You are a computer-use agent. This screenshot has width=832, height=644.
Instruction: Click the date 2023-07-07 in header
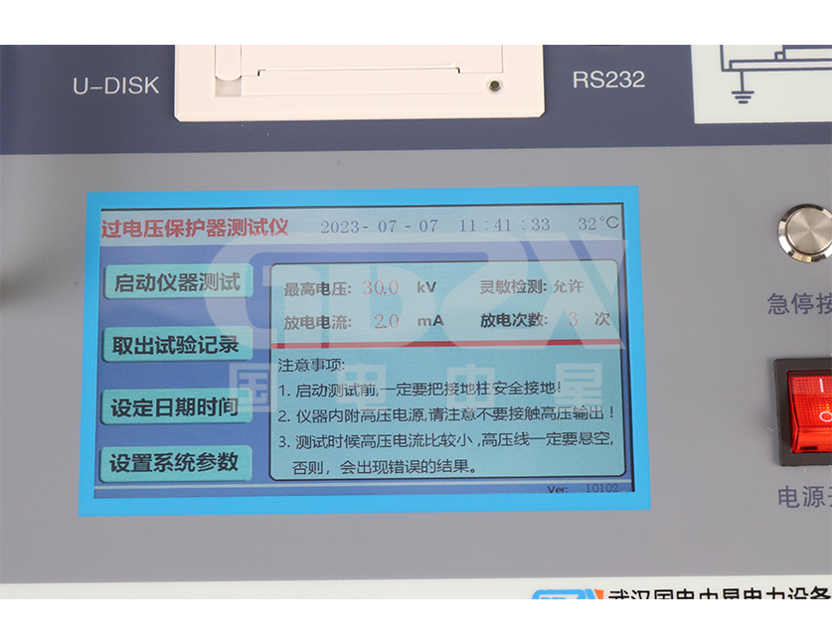tap(379, 226)
